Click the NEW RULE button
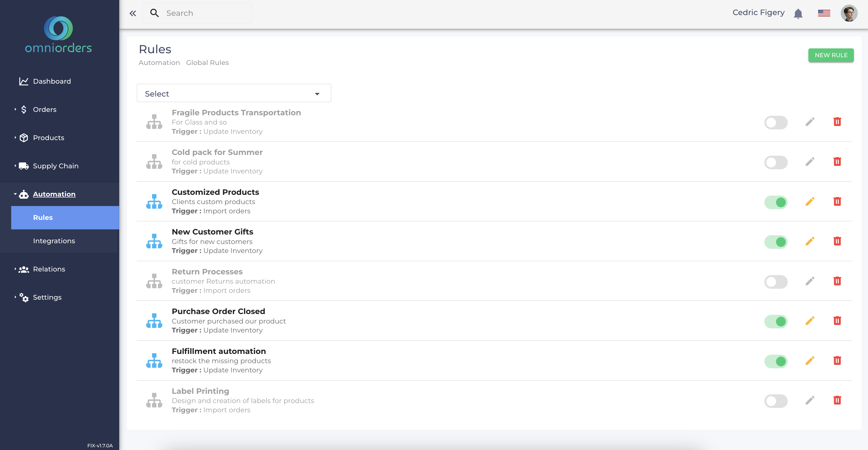 pos(831,55)
